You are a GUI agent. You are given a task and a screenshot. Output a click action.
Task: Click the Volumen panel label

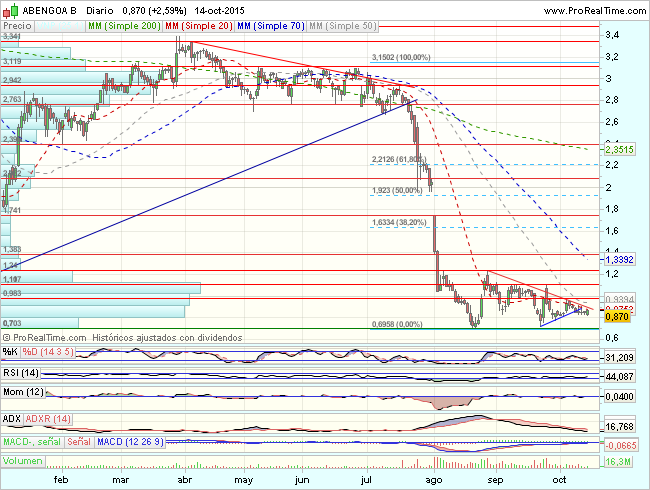pyautogui.click(x=24, y=462)
